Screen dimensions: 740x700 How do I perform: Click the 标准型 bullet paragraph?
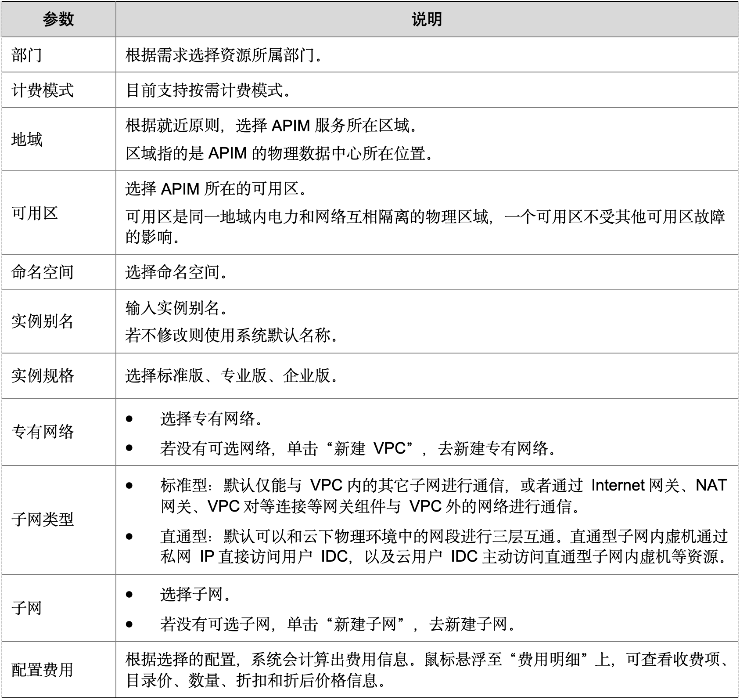[444, 496]
